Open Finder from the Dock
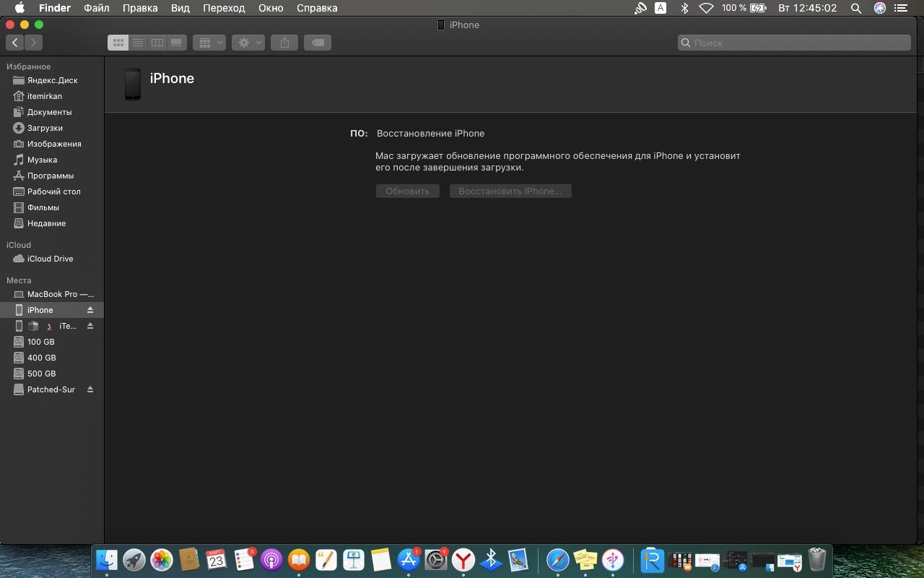 [x=106, y=559]
